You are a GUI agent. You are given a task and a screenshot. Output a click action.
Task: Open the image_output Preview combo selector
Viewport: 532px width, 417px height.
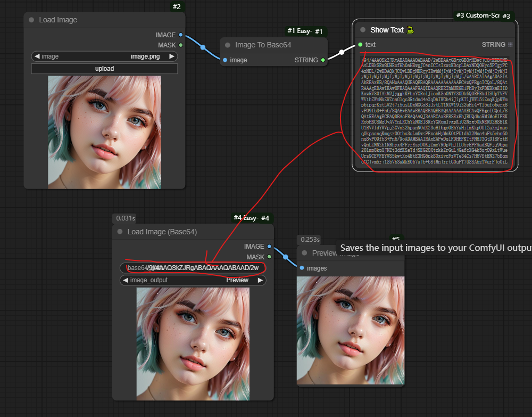[x=193, y=280]
